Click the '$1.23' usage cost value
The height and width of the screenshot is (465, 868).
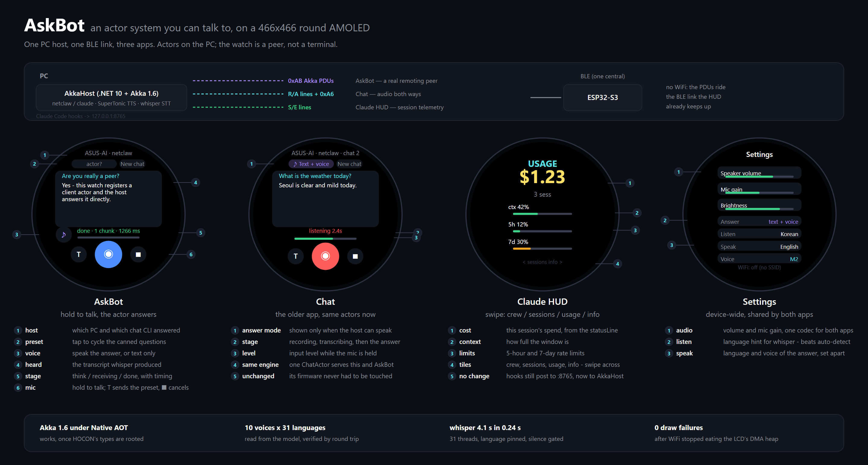(x=542, y=177)
